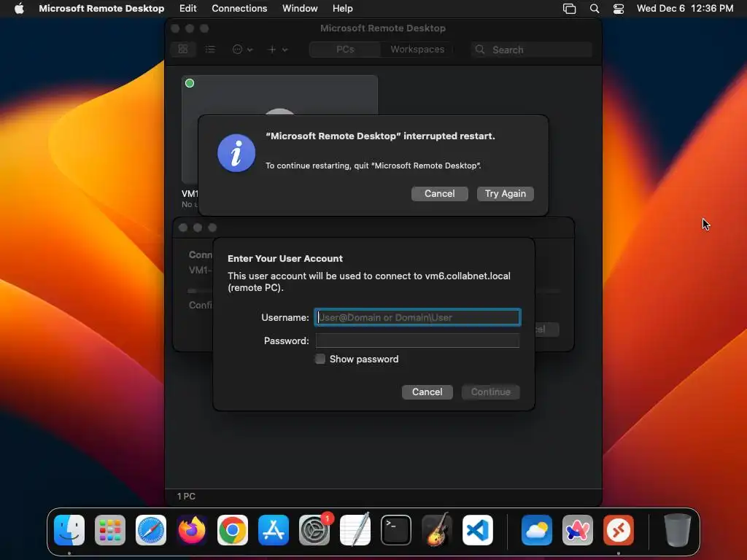747x560 pixels.
Task: Click the 1 PC status text
Action: (186, 496)
